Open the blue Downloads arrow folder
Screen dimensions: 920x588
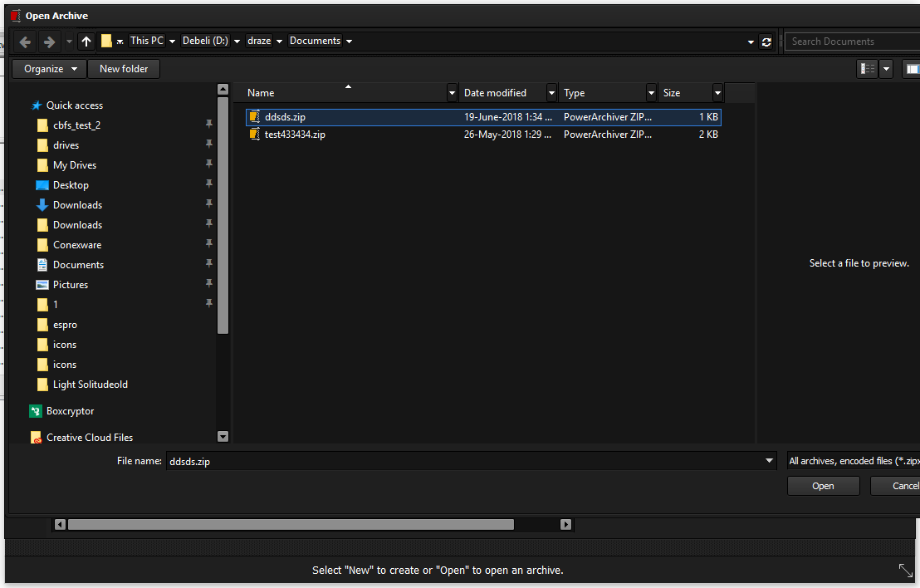(x=76, y=205)
